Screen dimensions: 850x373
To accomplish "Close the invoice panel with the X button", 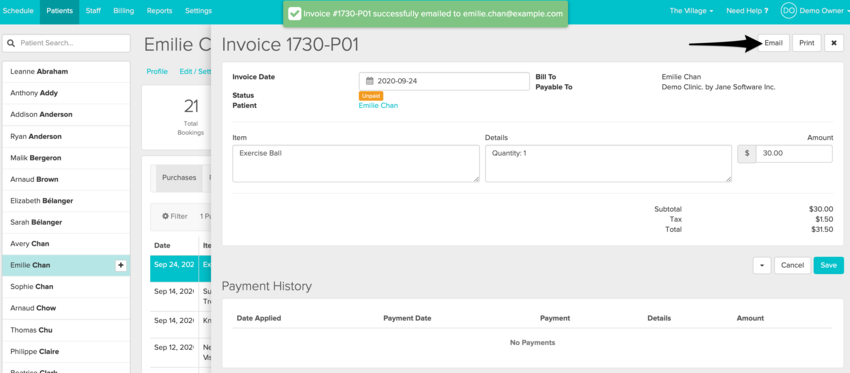I will tap(834, 43).
